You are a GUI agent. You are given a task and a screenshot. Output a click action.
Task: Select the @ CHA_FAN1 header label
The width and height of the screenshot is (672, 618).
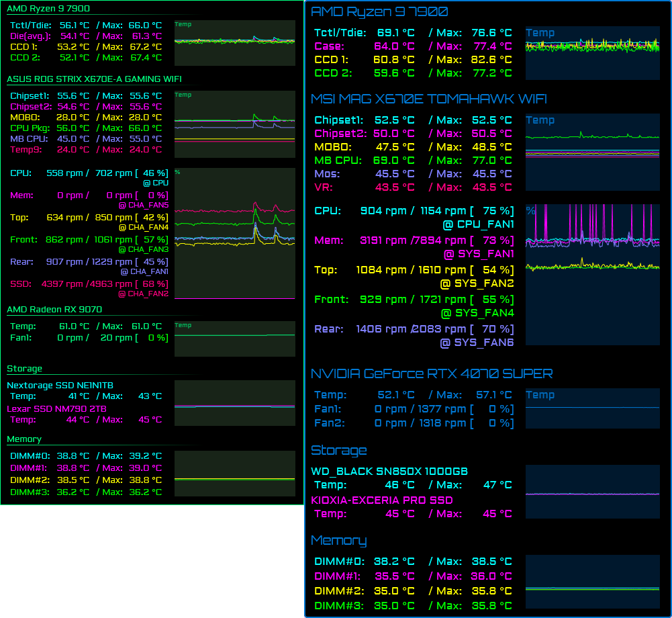[x=144, y=272]
